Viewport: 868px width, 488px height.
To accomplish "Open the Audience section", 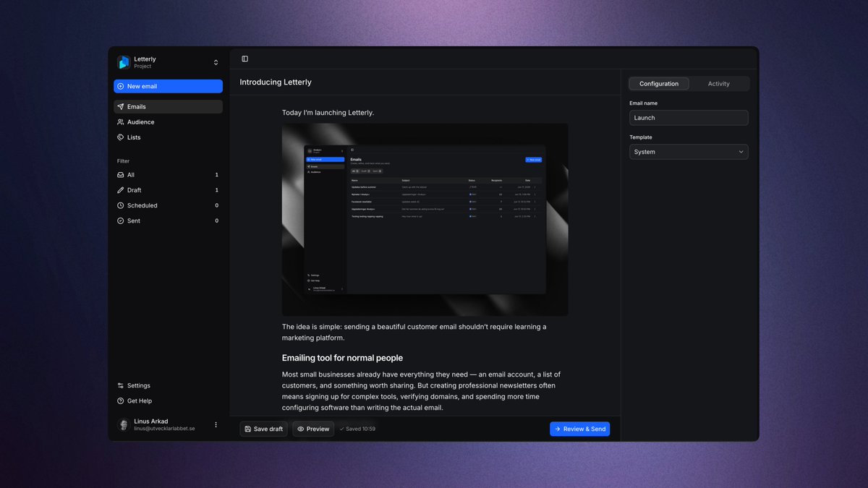I will [168, 122].
